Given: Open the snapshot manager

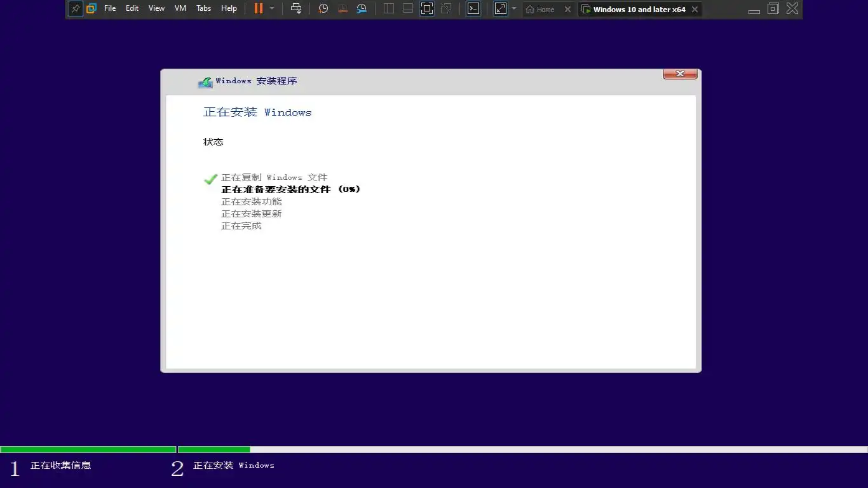Looking at the screenshot, I should (362, 9).
